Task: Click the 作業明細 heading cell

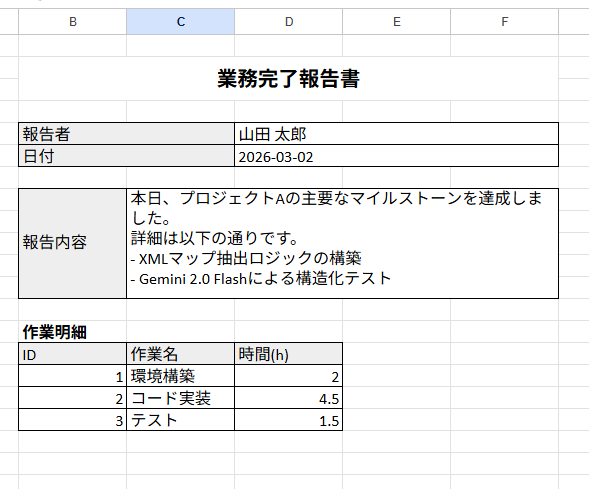Action: coord(72,331)
